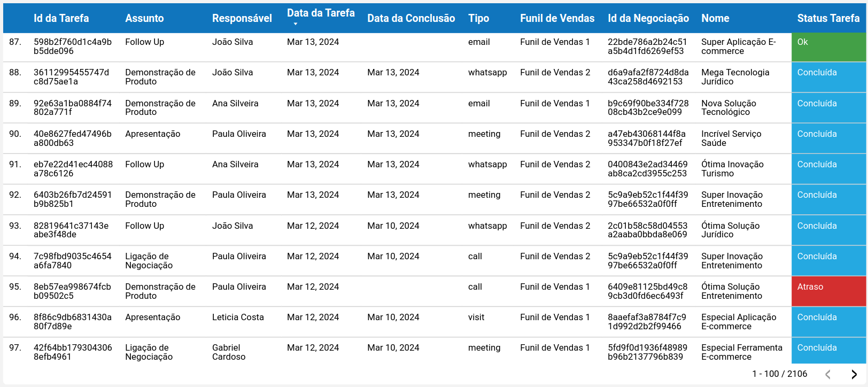
Task: Click the Status Tarefa column header
Action: coord(828,18)
